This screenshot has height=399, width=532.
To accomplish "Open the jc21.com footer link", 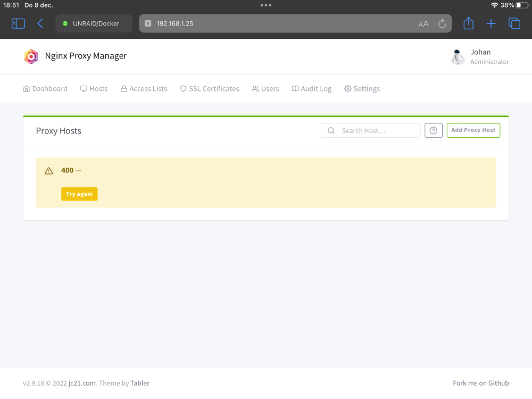I will pos(82,383).
